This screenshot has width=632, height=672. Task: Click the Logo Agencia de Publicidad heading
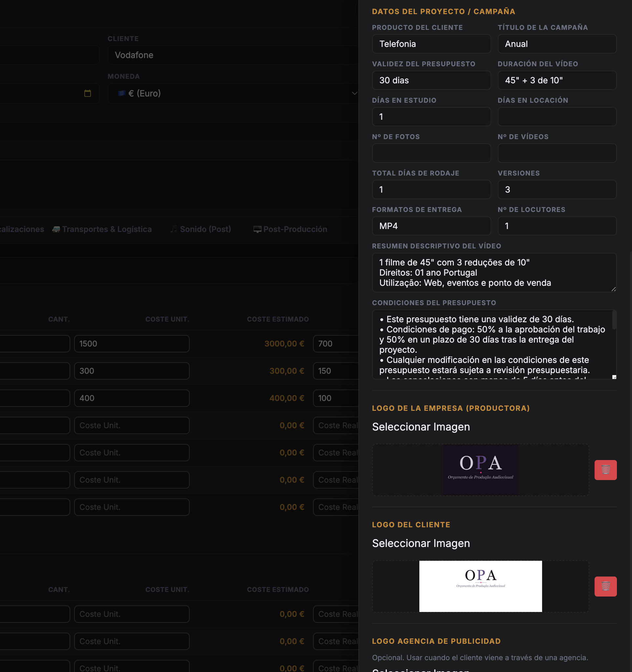[x=436, y=641]
